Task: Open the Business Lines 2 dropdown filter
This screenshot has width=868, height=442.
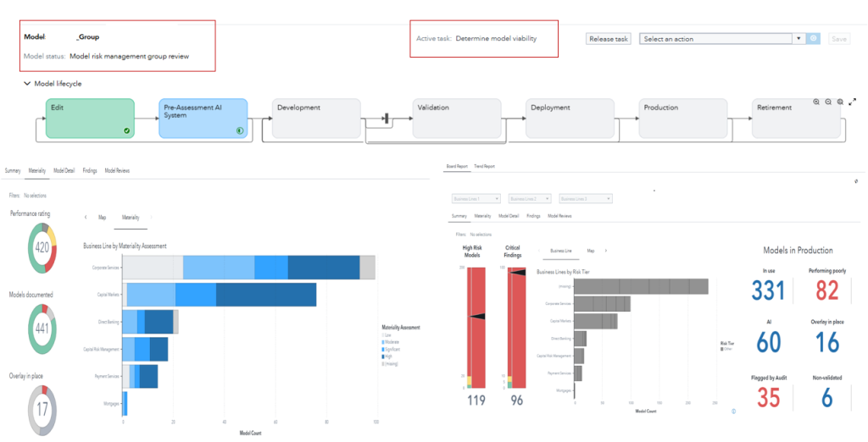Action: tap(529, 199)
